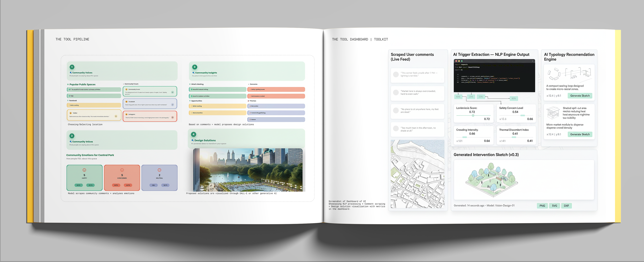This screenshot has height=262, width=644.
Task: Click the reaction icon on Instagram comment card
Action: pos(173,118)
